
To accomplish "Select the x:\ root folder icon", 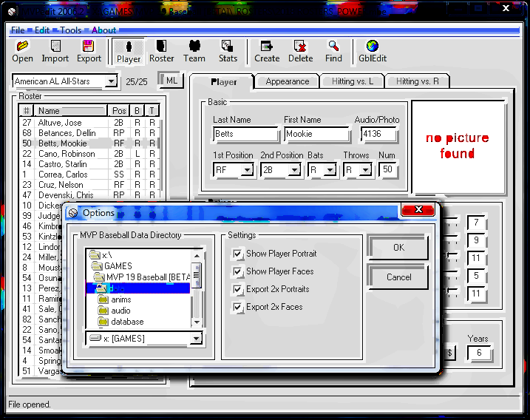I will pos(95,254).
